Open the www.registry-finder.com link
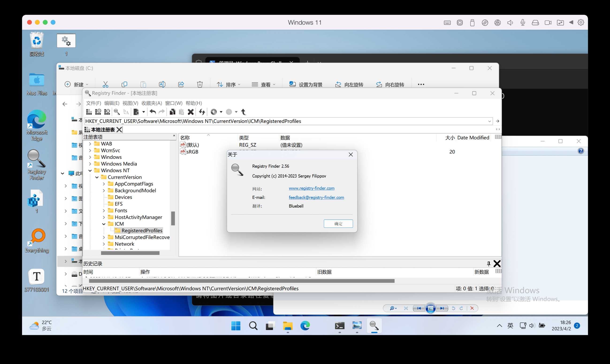The height and width of the screenshot is (364, 610). coord(311,188)
